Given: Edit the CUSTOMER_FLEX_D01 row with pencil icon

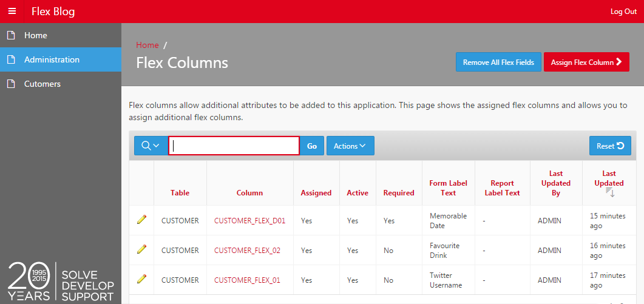Looking at the screenshot, I should click(x=141, y=220).
